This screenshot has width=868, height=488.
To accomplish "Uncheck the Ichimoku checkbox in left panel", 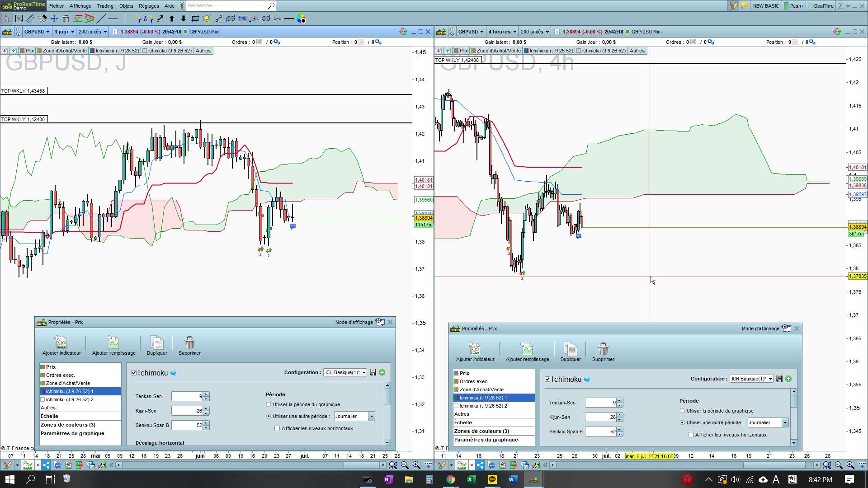I will click(134, 373).
